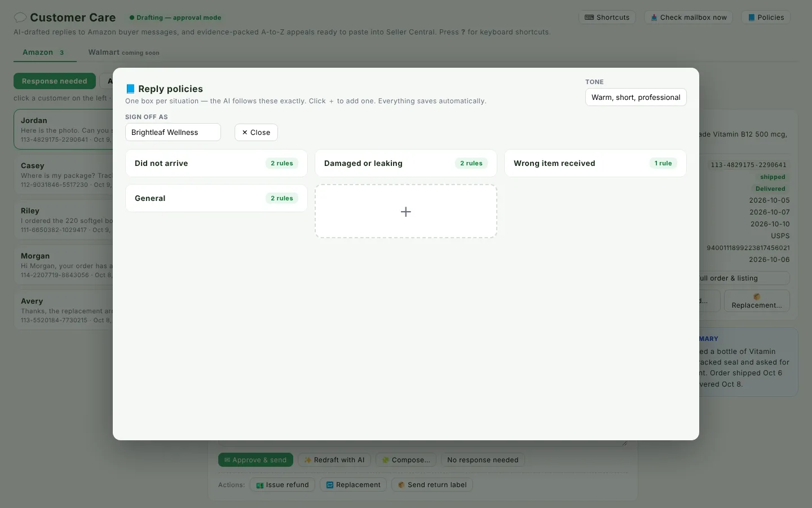812x508 pixels.
Task: Open the General policy box
Action: 217,198
